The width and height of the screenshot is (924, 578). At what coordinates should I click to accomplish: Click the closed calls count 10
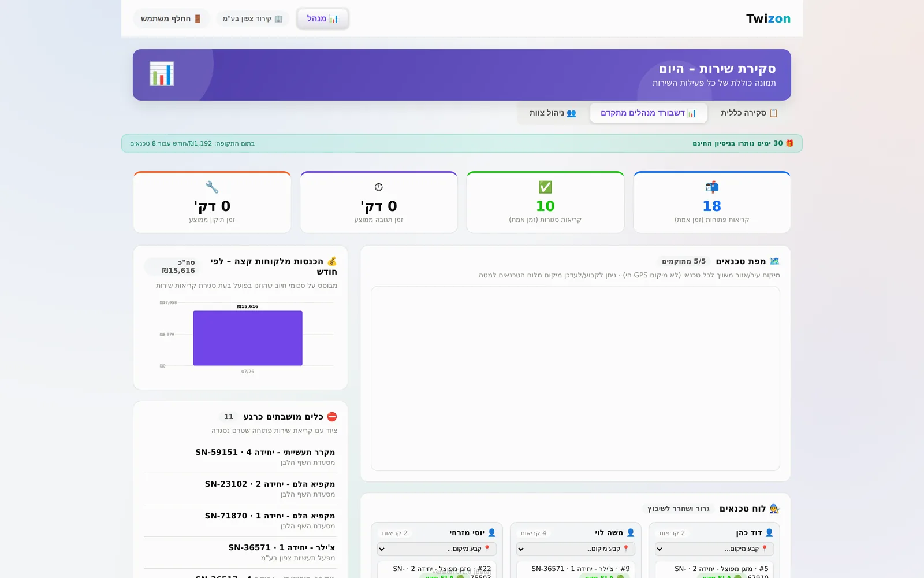tap(545, 206)
